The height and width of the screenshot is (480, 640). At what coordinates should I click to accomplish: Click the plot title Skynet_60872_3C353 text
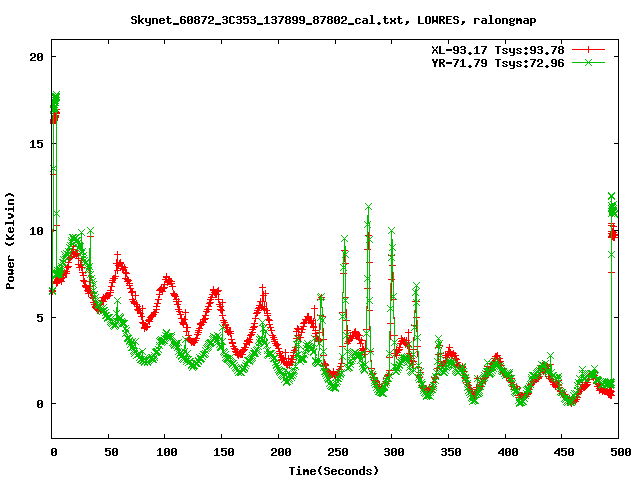pos(333,20)
